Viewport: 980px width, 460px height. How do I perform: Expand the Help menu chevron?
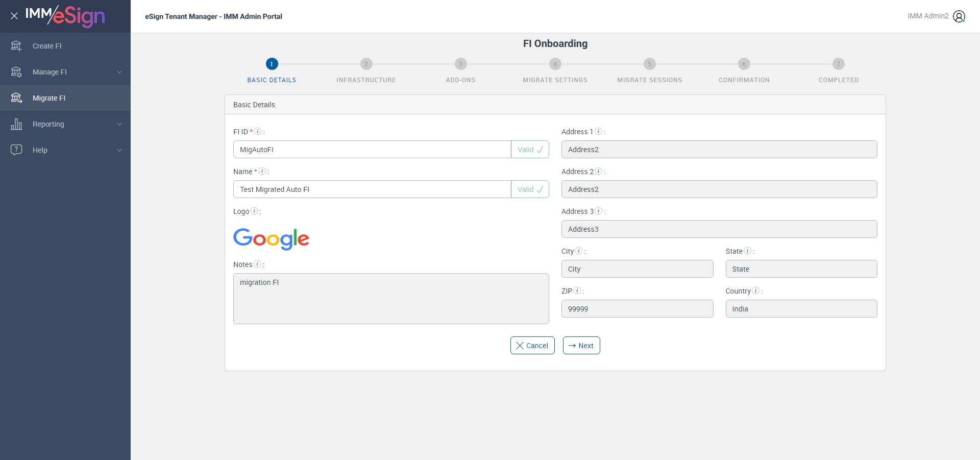pos(119,150)
